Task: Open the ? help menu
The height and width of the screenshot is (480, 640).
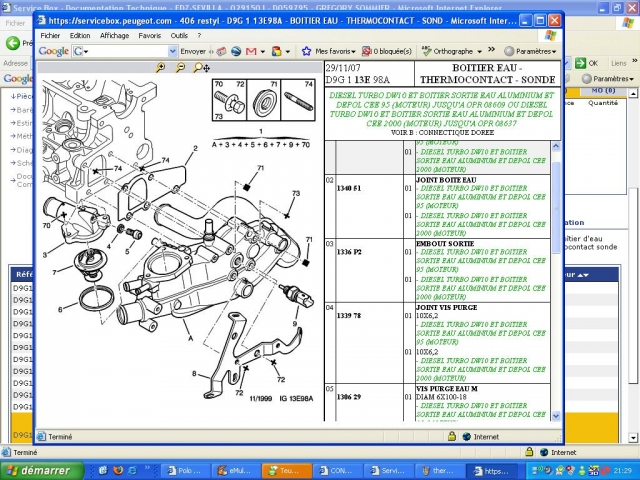Action: click(199, 36)
